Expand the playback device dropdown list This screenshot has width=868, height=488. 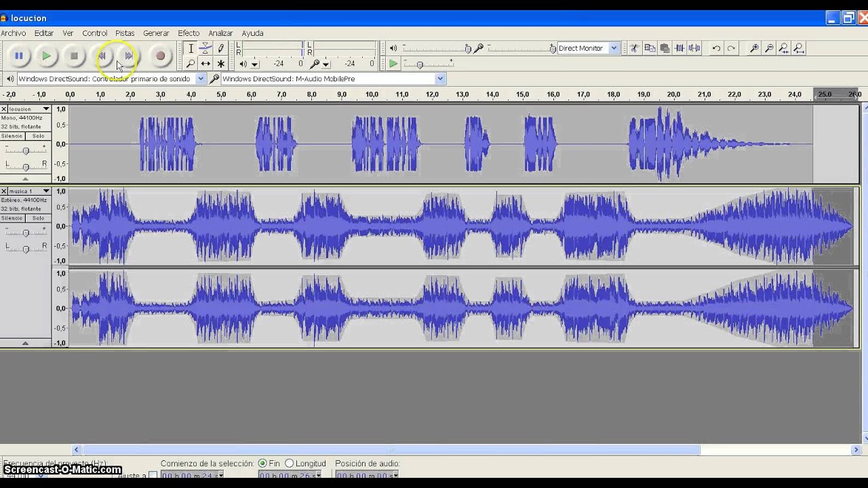(x=200, y=79)
